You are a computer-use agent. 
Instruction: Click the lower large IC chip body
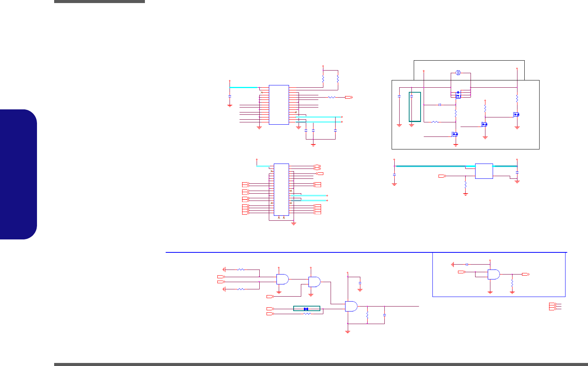(x=281, y=189)
